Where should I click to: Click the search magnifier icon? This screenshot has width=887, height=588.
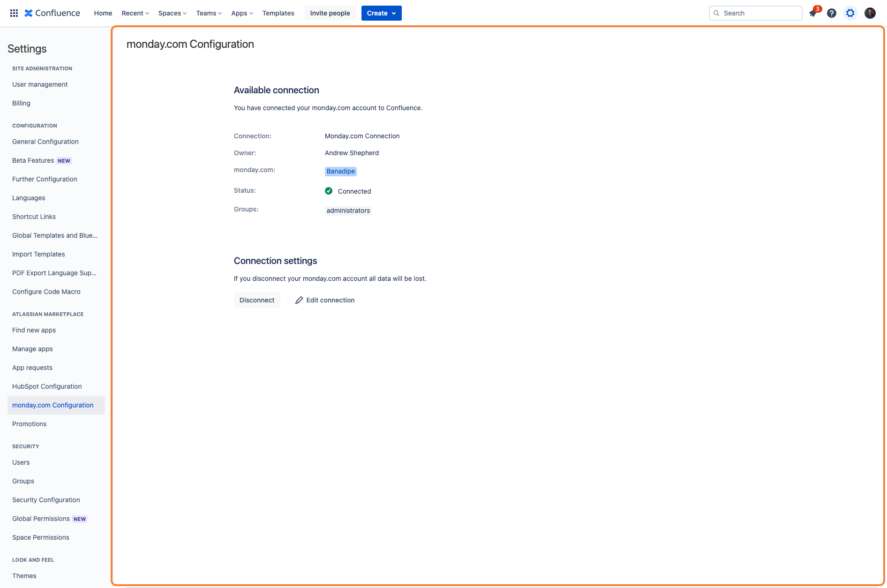pos(716,13)
